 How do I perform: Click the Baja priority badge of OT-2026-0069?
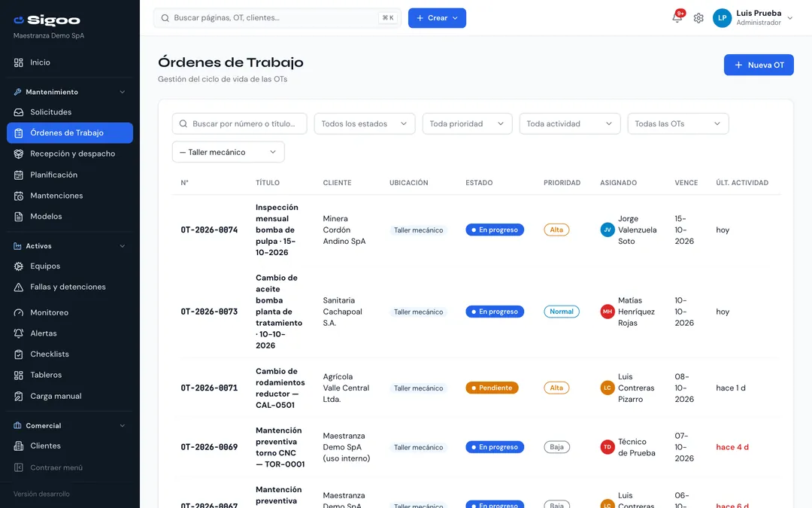tap(556, 447)
